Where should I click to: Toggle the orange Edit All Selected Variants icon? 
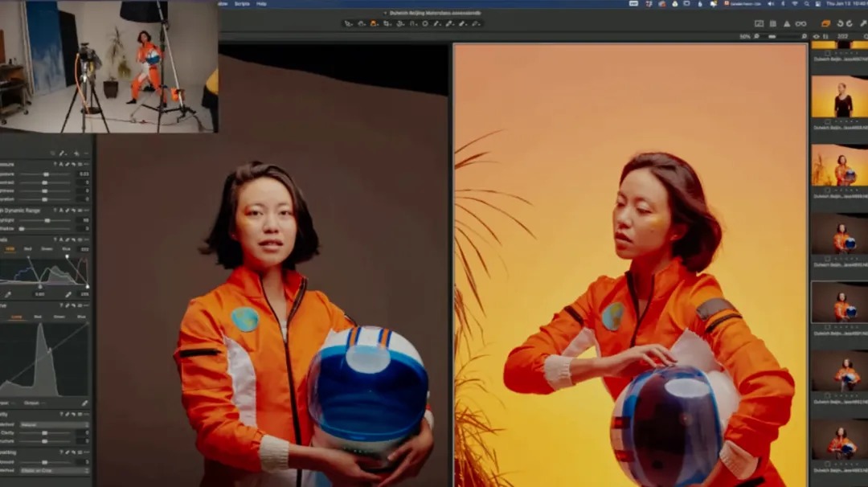825,24
